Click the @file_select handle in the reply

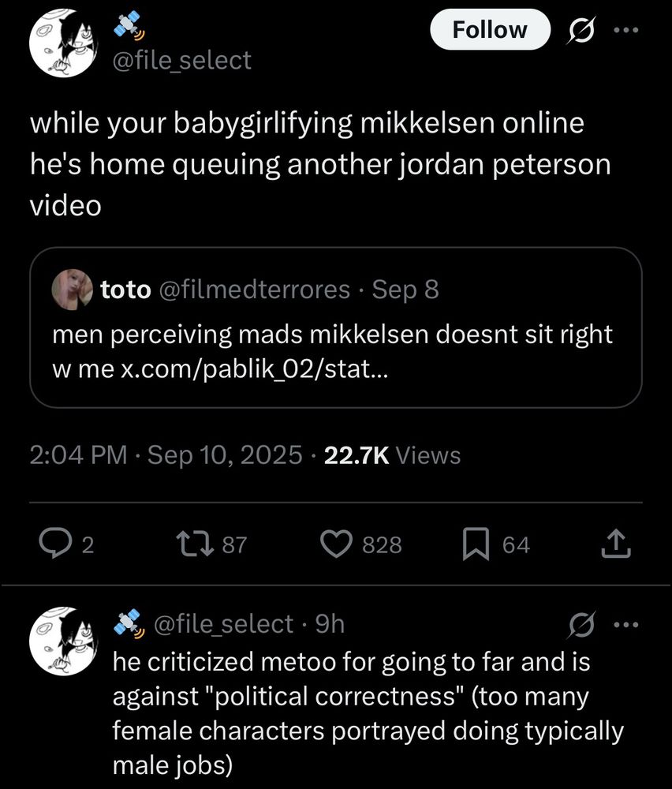coord(225,624)
